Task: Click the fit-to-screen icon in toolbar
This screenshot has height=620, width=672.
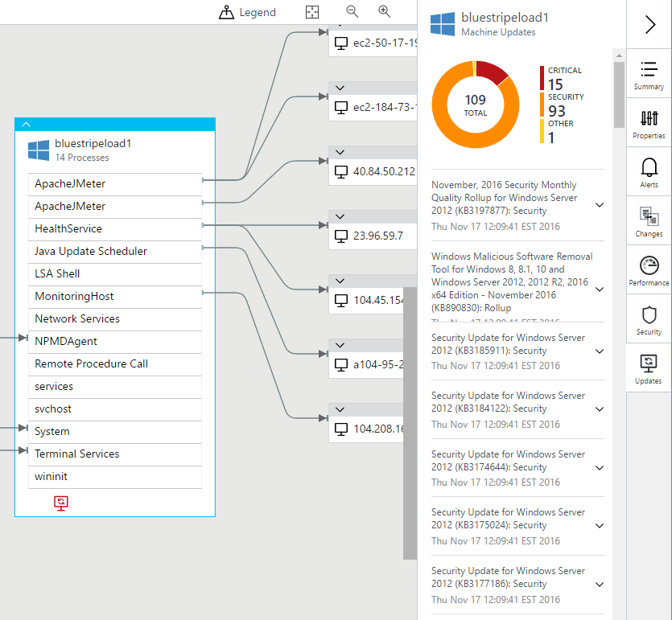Action: 312,12
